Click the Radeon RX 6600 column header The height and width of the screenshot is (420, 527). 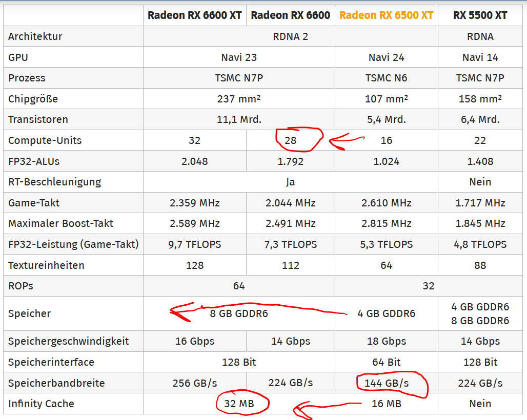click(x=290, y=15)
